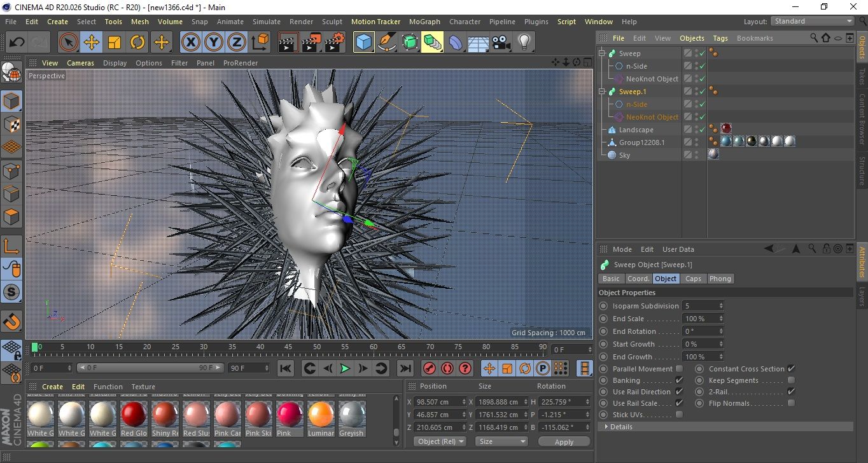
Task: Uncheck Use Rail Direction
Action: coord(679,392)
